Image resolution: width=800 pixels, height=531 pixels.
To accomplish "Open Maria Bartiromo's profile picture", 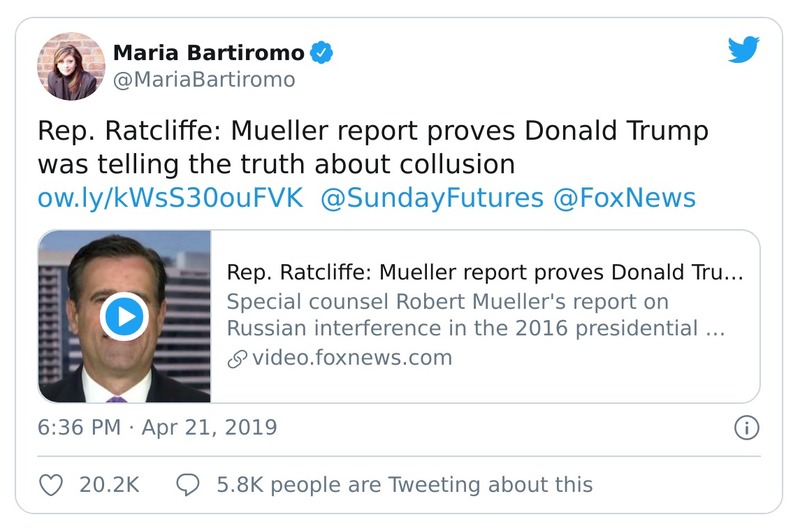I will (x=71, y=66).
